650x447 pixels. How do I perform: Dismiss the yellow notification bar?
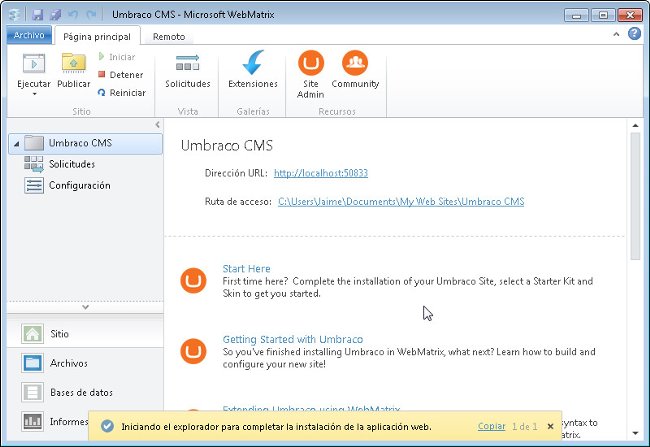pyautogui.click(x=551, y=426)
